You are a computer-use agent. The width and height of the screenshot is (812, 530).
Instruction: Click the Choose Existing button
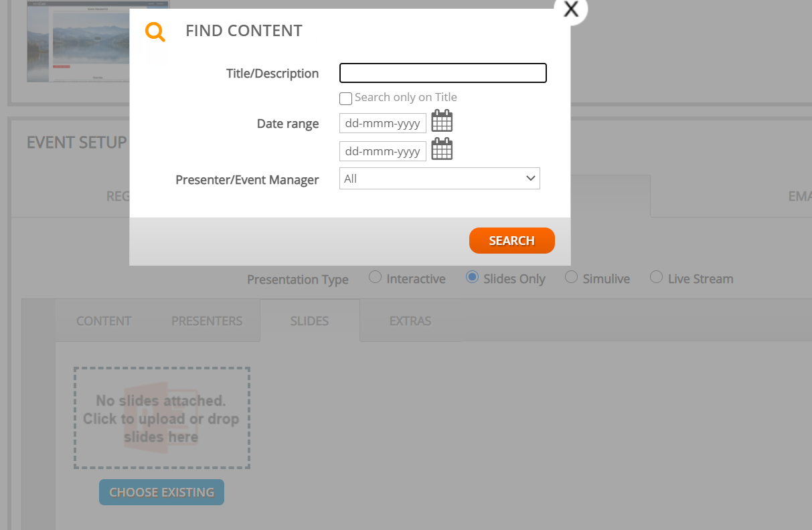[161, 493]
